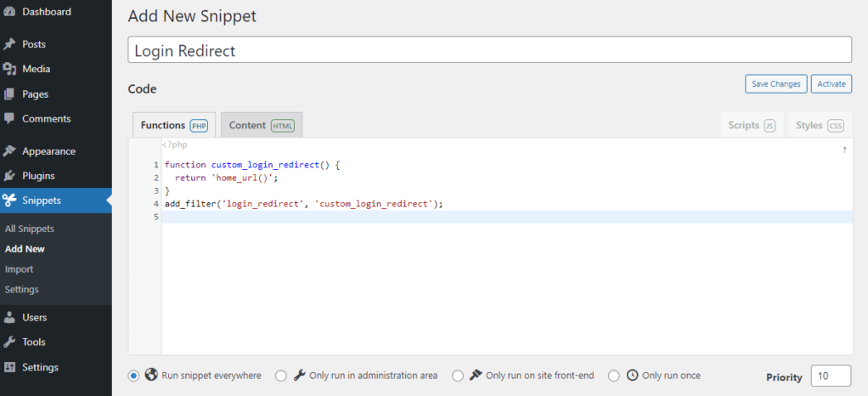Image resolution: width=868 pixels, height=396 pixels.
Task: Switch to the Scripts JS tab
Action: pos(751,126)
